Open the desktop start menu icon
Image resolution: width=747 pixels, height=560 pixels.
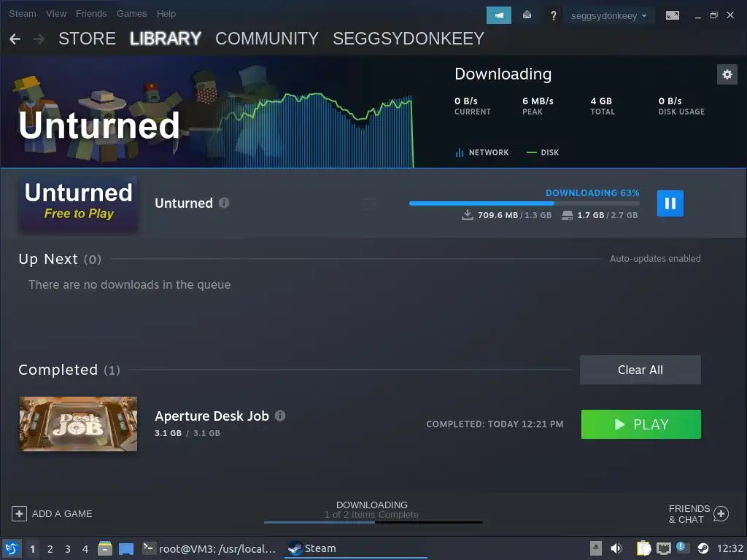(12, 548)
